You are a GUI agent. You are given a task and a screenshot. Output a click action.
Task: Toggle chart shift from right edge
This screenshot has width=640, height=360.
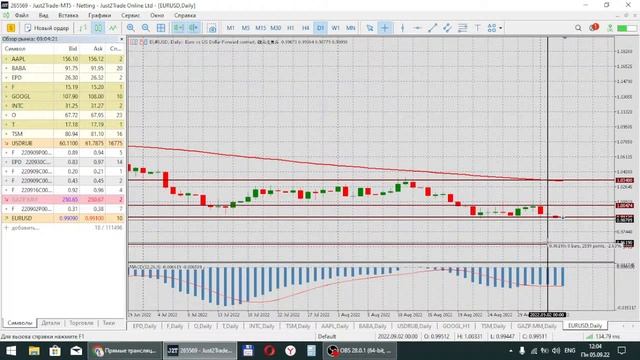pyautogui.click(x=193, y=28)
